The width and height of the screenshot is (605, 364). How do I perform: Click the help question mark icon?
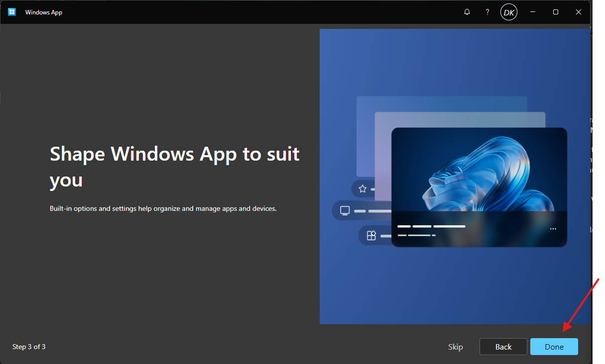[487, 12]
